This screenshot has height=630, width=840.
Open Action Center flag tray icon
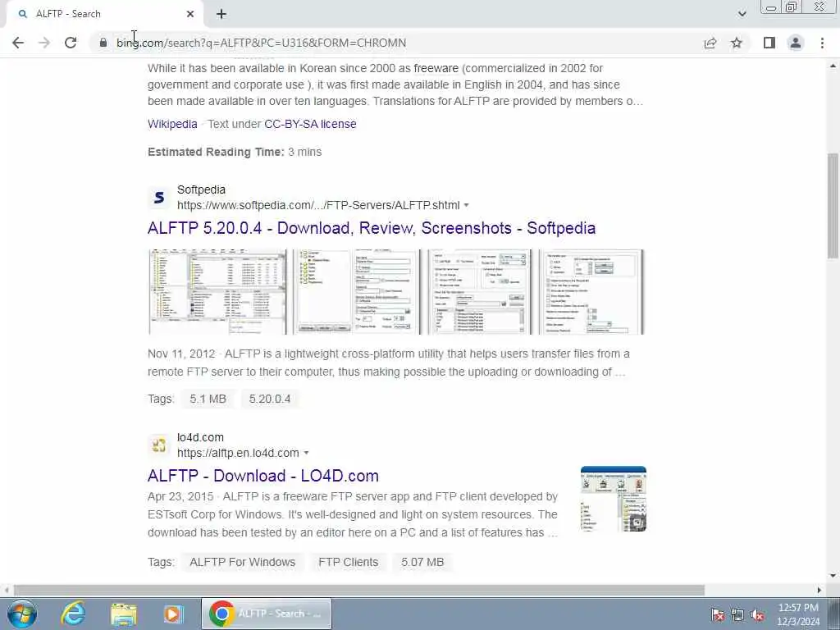[x=717, y=615]
